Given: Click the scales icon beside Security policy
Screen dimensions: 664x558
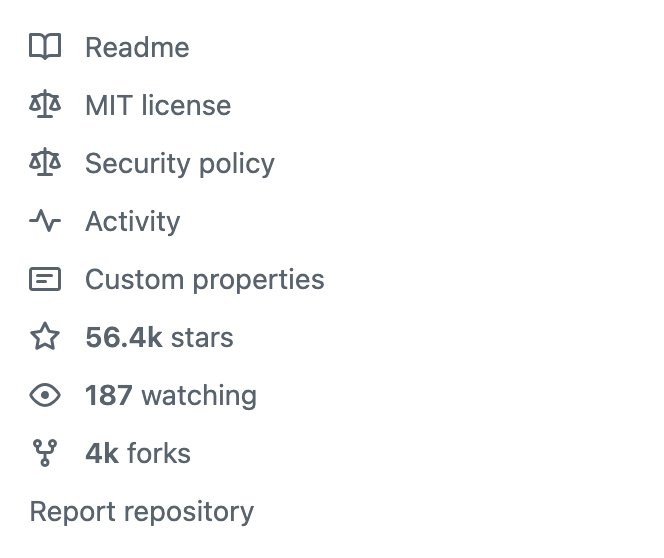Looking at the screenshot, I should click(45, 163).
